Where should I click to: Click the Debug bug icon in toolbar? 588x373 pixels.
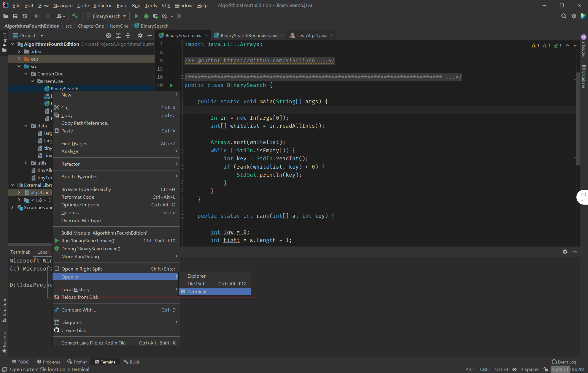point(146,16)
